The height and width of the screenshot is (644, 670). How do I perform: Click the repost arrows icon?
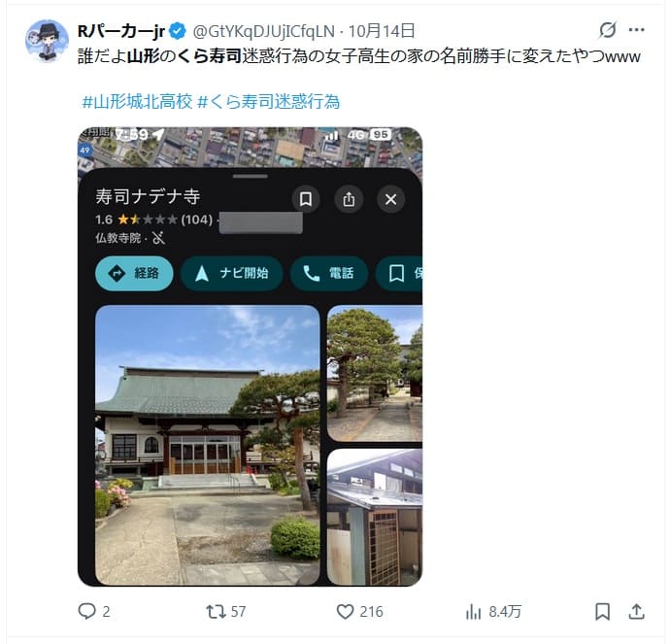pos(216,612)
